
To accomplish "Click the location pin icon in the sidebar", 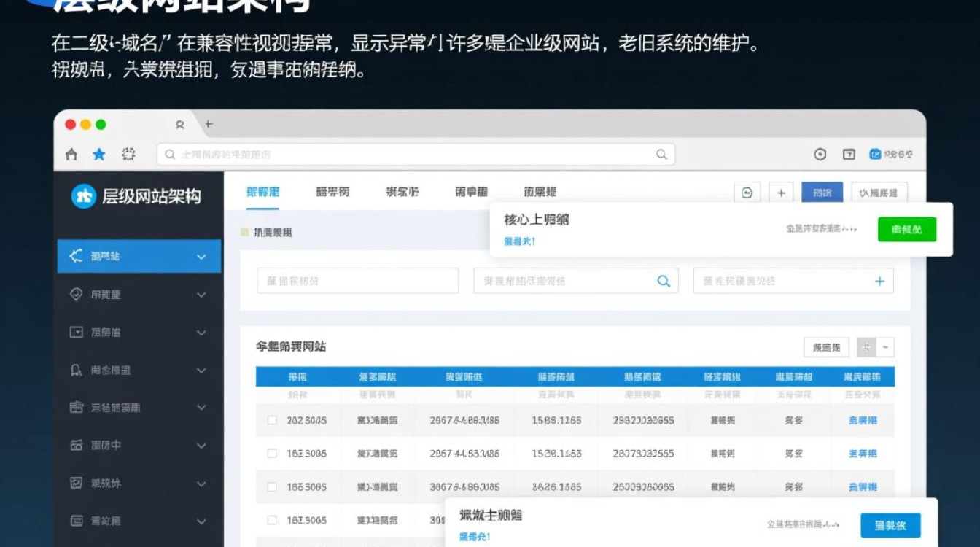I will click(x=77, y=294).
